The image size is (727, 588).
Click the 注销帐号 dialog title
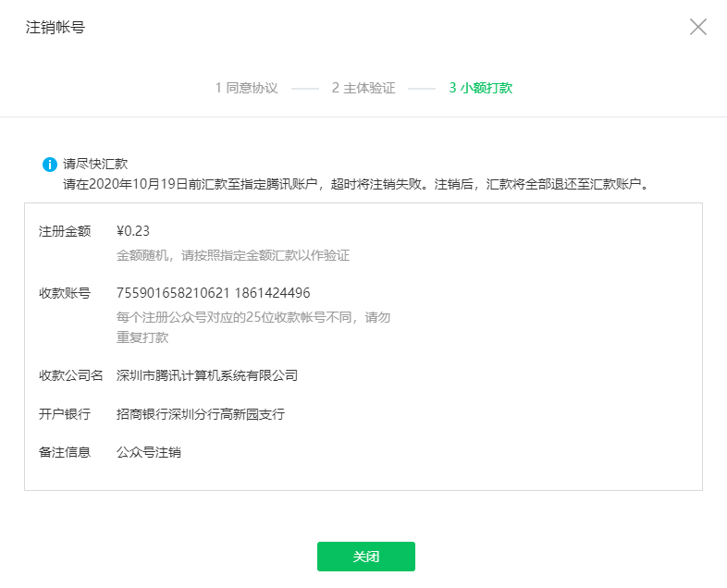tap(55, 28)
